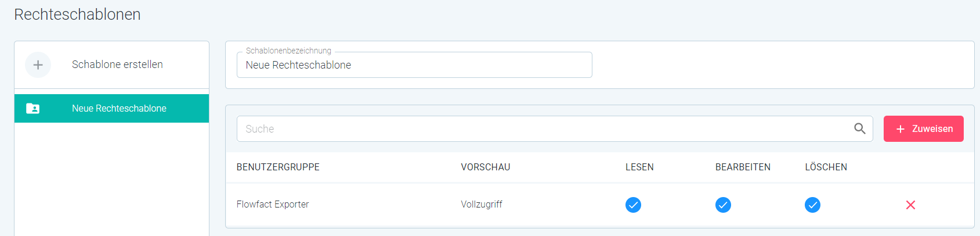
Task: Click the Zuweisen button text
Action: point(932,129)
